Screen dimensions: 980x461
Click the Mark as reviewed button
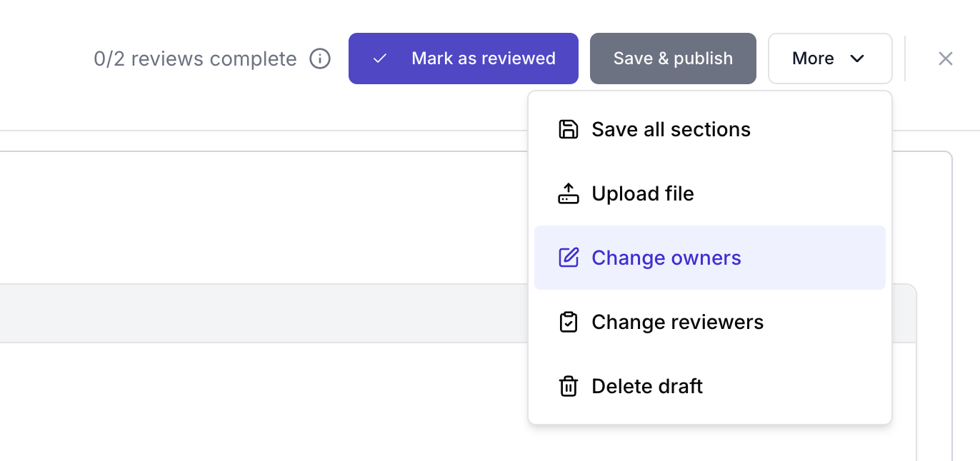[464, 59]
